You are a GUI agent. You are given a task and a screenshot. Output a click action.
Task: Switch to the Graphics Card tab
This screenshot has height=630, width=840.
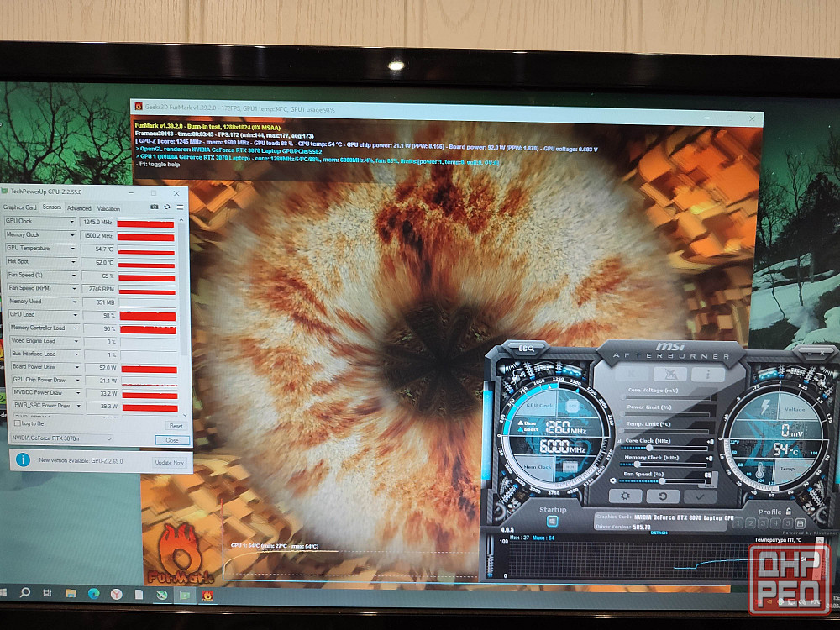(x=20, y=208)
